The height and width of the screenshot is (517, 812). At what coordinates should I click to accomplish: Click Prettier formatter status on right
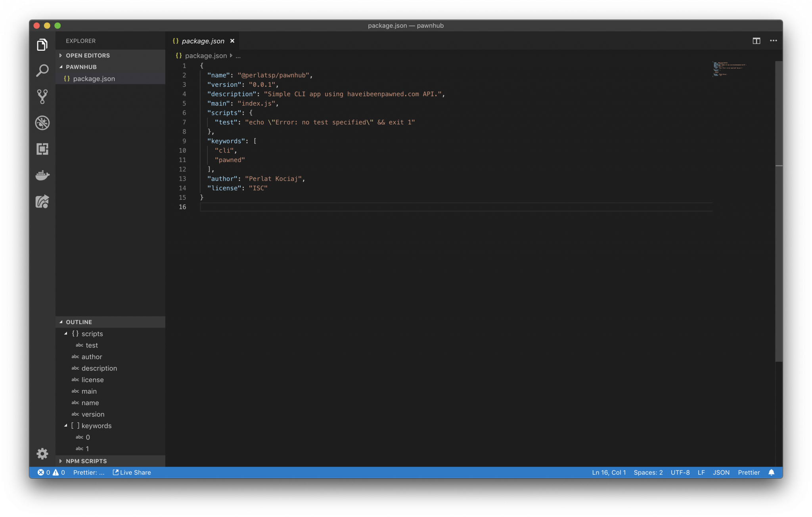coord(749,472)
